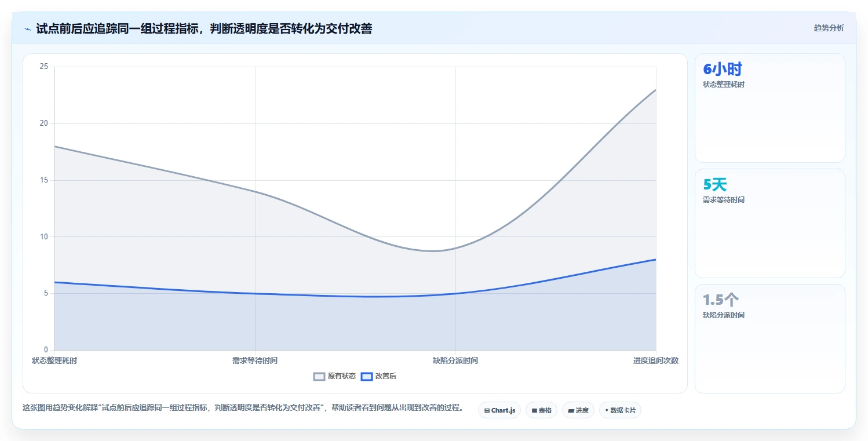Toggle the 原有状态 legend swatch

(x=319, y=376)
